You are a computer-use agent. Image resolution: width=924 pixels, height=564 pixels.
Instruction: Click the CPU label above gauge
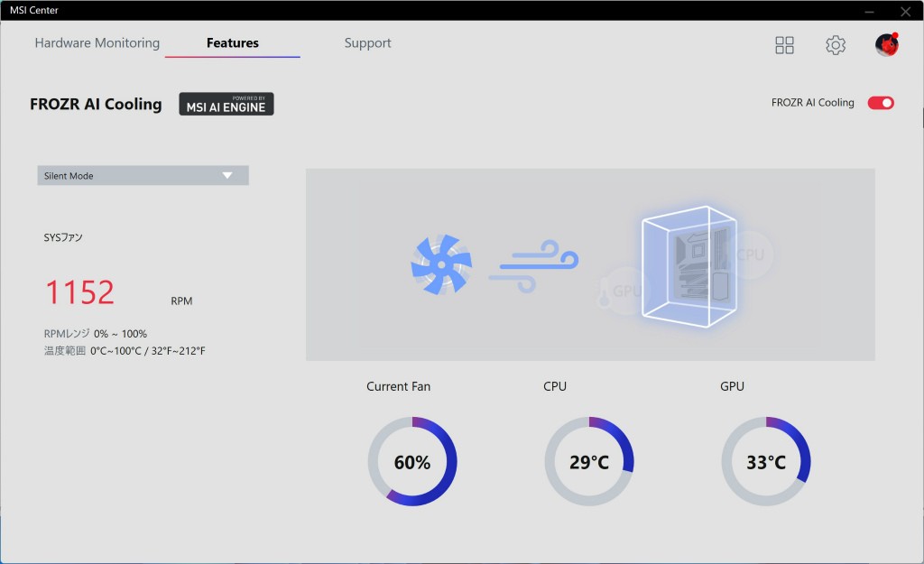coord(555,386)
